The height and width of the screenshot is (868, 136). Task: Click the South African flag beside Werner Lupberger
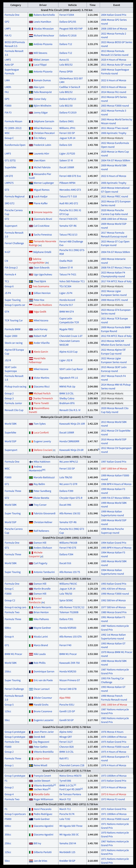31,183
